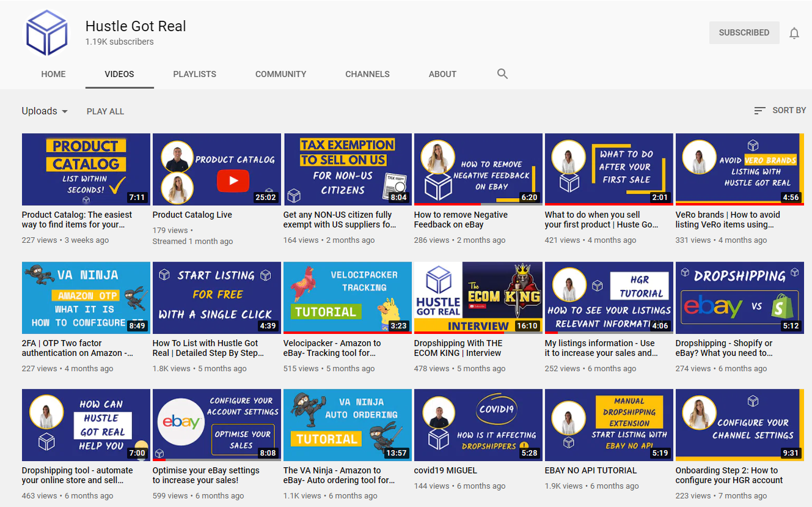Open What To Do After First Sale thumbnail
The image size is (812, 507).
(609, 169)
